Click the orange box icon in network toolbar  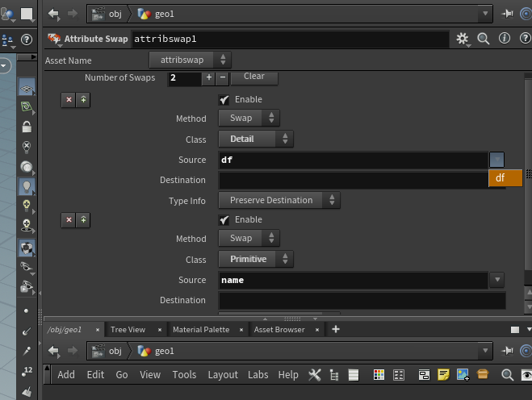click(483, 374)
